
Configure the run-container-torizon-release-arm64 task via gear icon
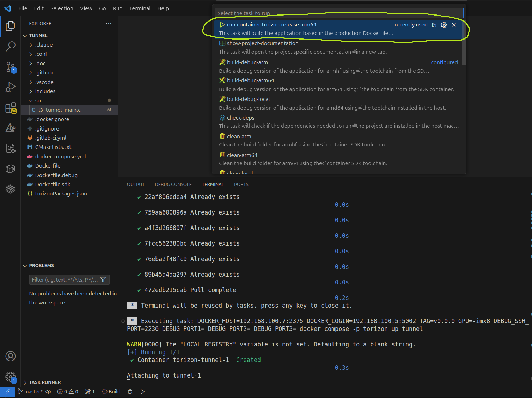tap(444, 25)
